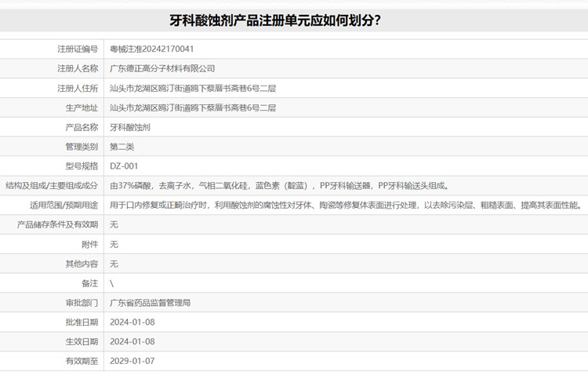
Task: Click the page title about 牙科酸蚀剂 registration units
Action: (x=293, y=19)
